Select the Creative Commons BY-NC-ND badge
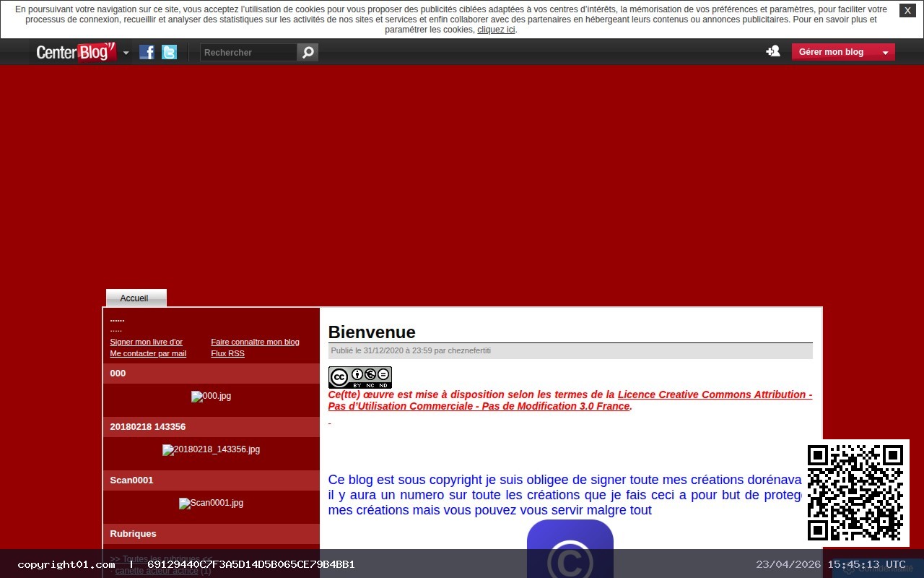The image size is (924, 578). [359, 376]
